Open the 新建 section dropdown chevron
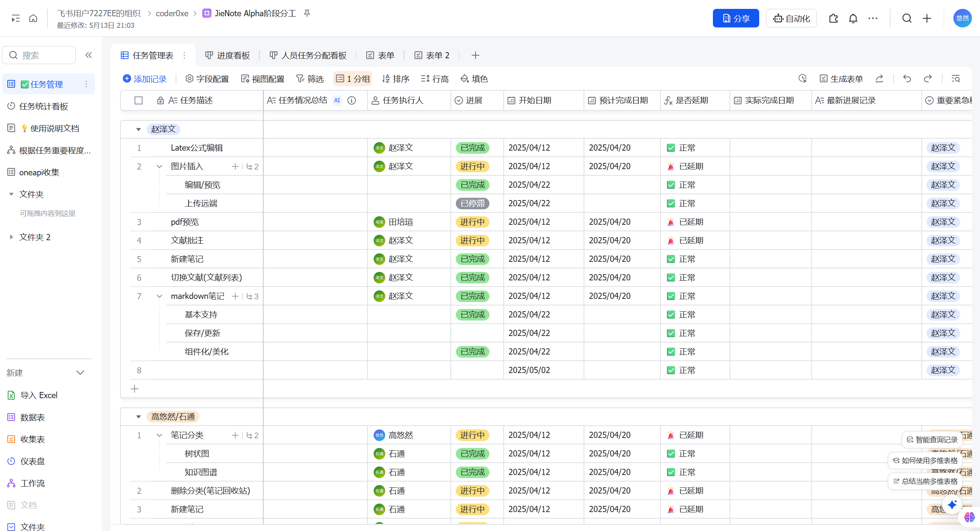Screen dimensions: 980x531 [x=80, y=373]
